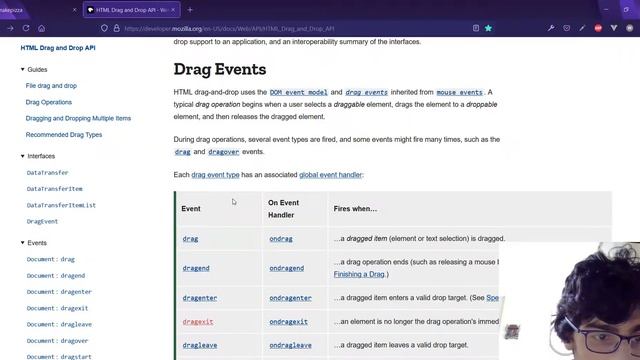Open drag event in table

click(x=190, y=239)
